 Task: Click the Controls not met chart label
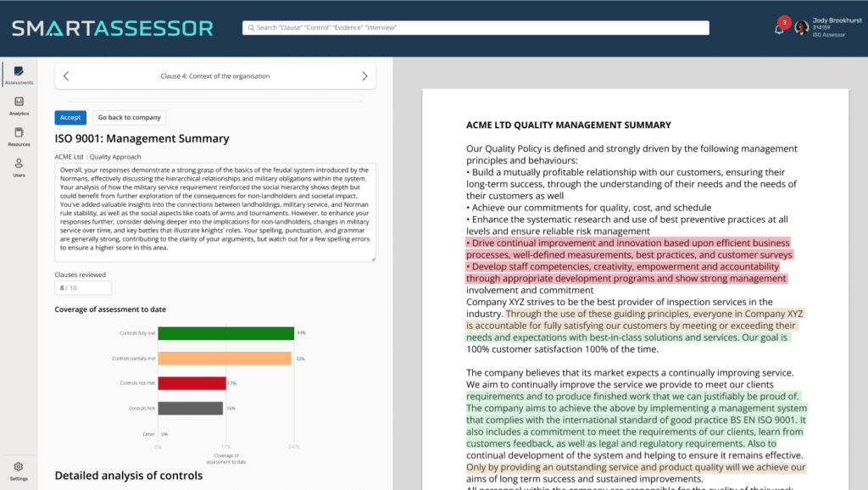pos(137,383)
